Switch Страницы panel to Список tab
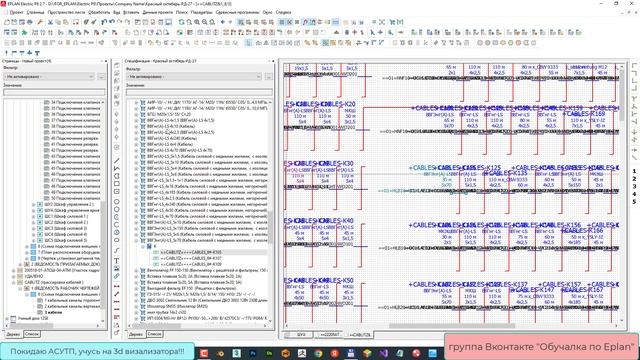The width and height of the screenshot is (640, 360). [x=32, y=334]
